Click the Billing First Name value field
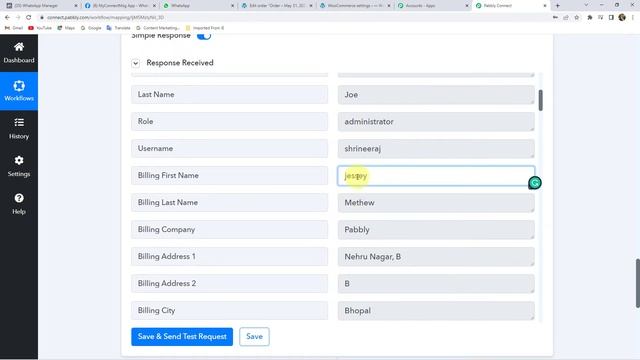640x360 pixels. coord(436,176)
